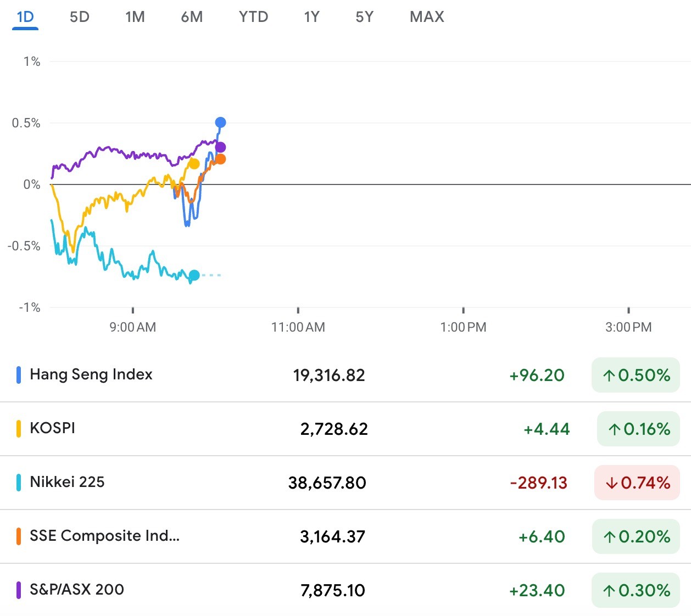Open the SSE Composite Index row
Image resolution: width=691 pixels, height=616 pixels.
tap(345, 536)
